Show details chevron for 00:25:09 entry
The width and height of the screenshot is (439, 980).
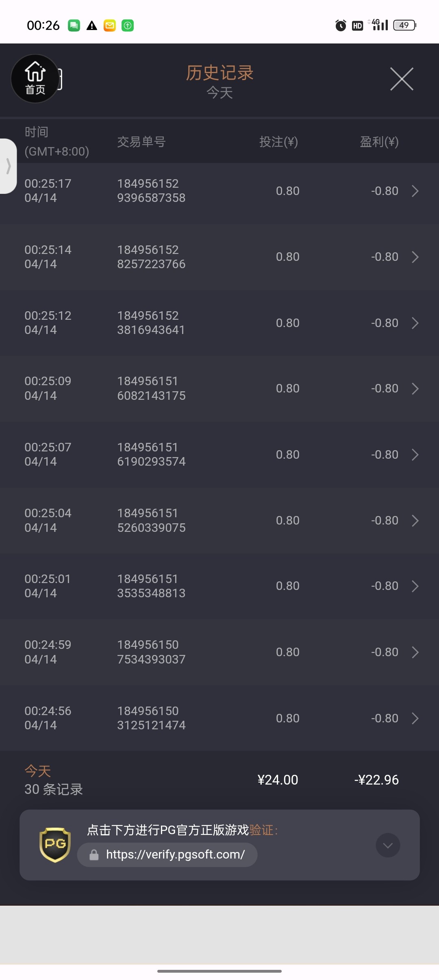(x=415, y=389)
